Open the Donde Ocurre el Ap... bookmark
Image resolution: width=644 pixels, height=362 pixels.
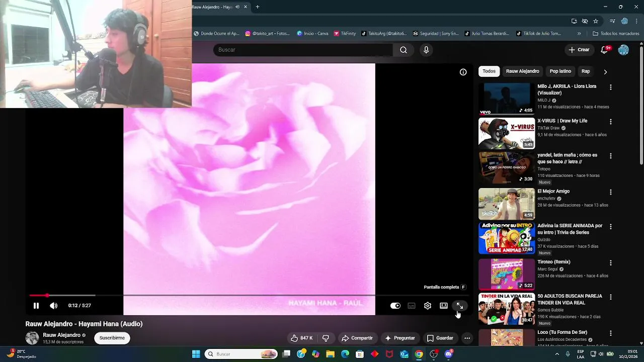216,34
